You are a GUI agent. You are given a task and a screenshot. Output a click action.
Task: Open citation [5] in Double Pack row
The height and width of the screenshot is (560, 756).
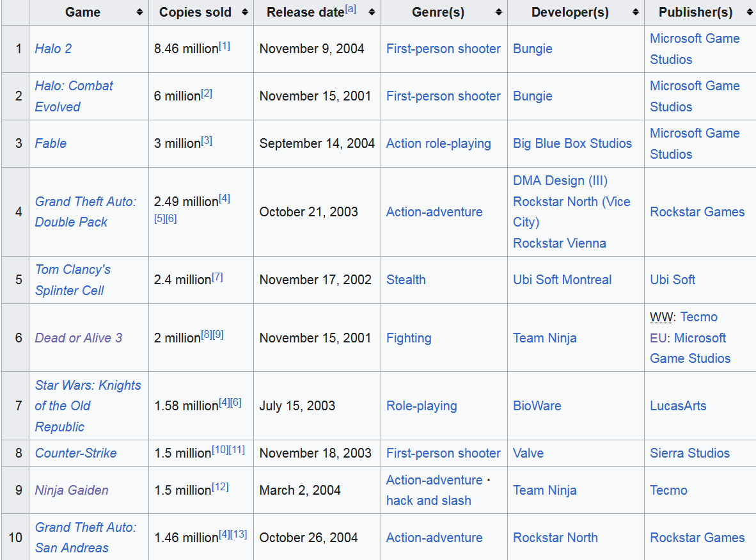point(160,218)
